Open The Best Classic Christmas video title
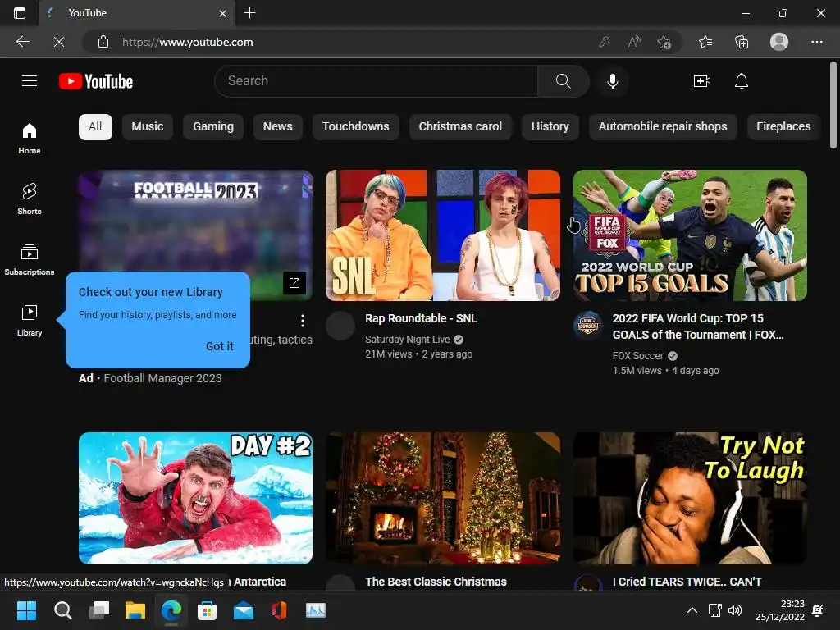 click(436, 582)
